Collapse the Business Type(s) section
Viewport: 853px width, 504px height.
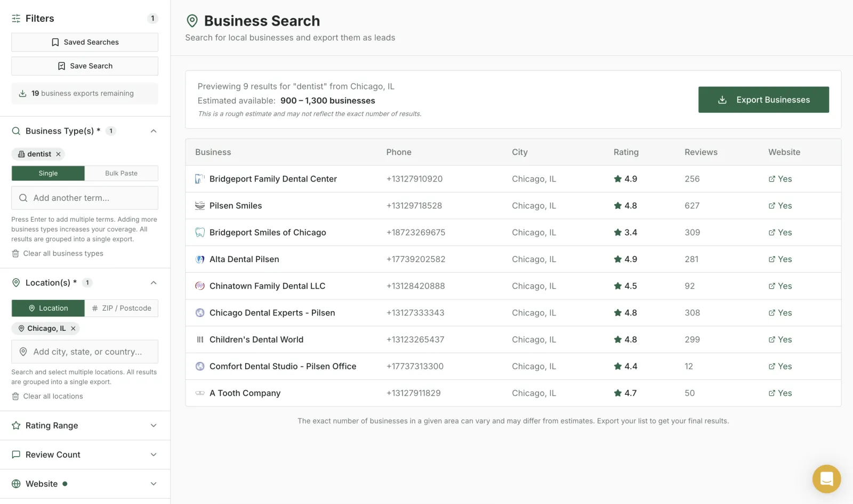point(154,131)
